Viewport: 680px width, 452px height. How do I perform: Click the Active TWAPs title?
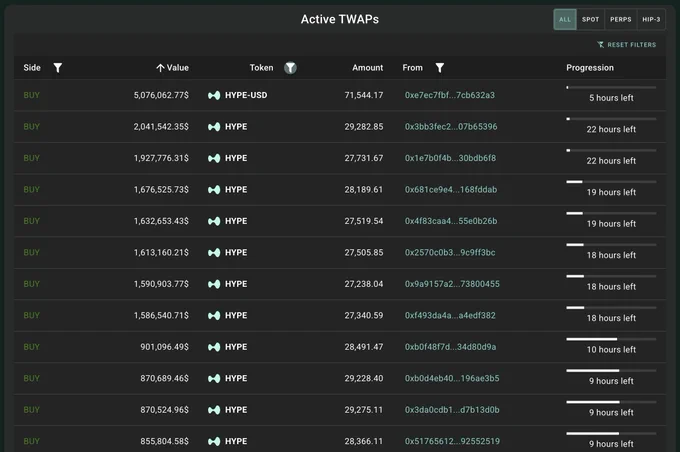pos(340,19)
